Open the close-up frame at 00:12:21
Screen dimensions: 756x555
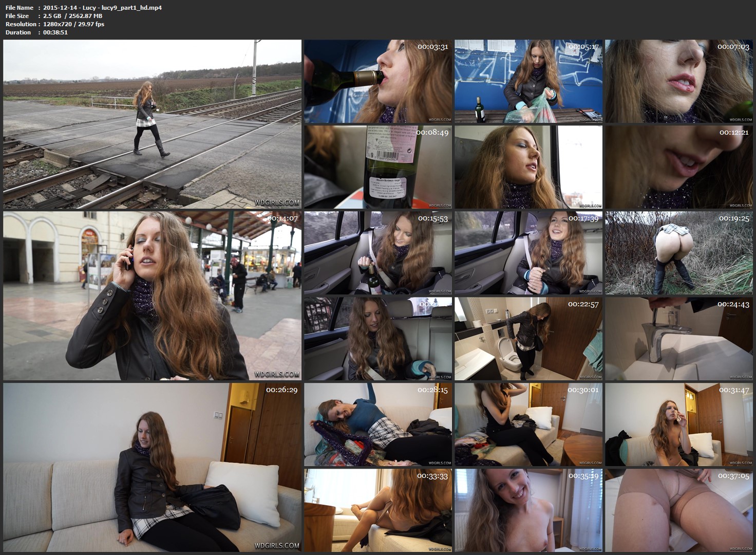678,167
